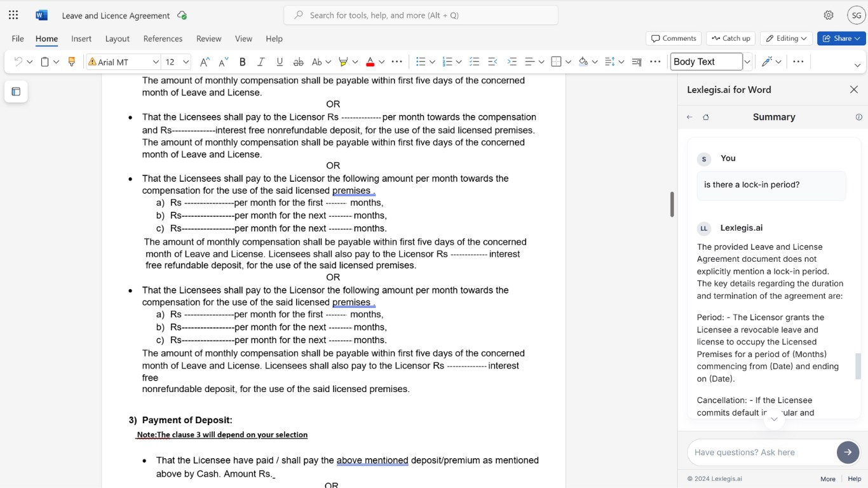The height and width of the screenshot is (488, 868).
Task: Go back in the Lexlegis panel
Action: tap(689, 117)
